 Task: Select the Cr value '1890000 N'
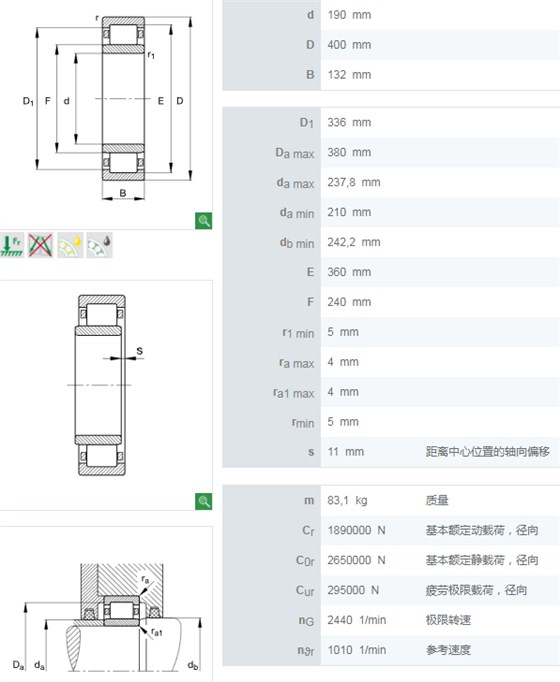tap(357, 531)
